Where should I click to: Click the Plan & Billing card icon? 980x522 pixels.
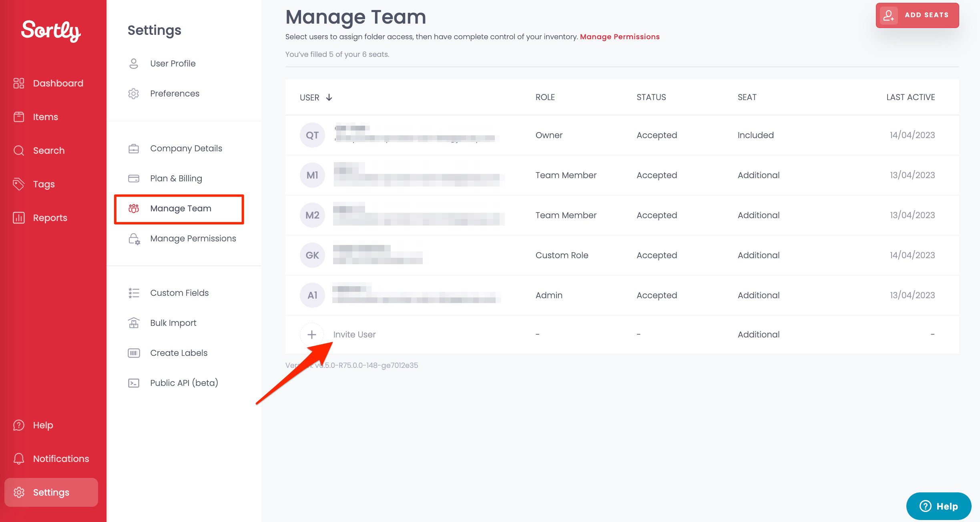coord(134,179)
